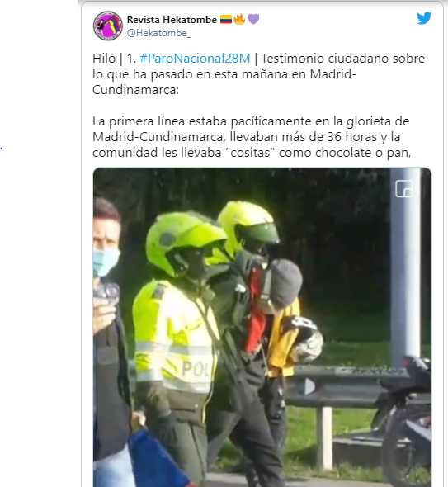Click the 'Hilo | 1.' thread label
448x487 pixels.
pos(114,59)
